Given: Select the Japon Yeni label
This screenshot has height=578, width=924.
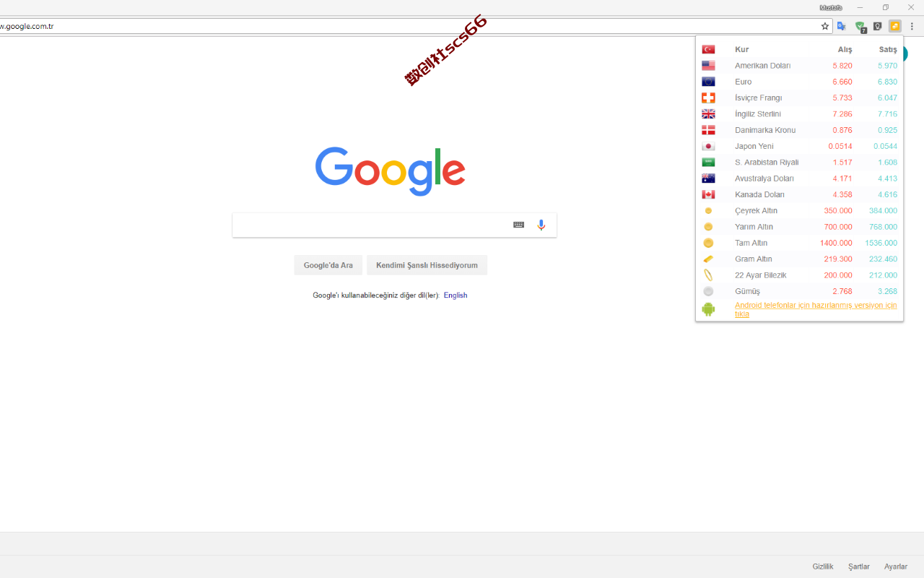Looking at the screenshot, I should 754,146.
